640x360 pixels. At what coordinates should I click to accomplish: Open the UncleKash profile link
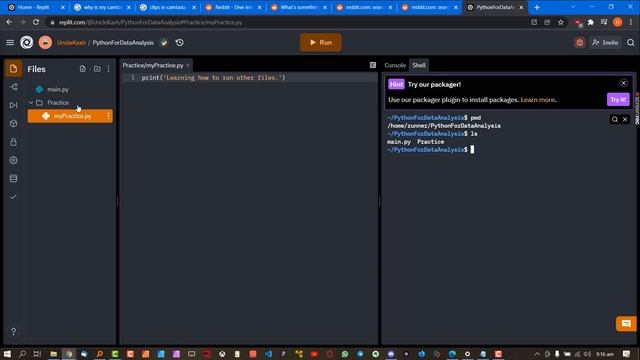(x=71, y=42)
